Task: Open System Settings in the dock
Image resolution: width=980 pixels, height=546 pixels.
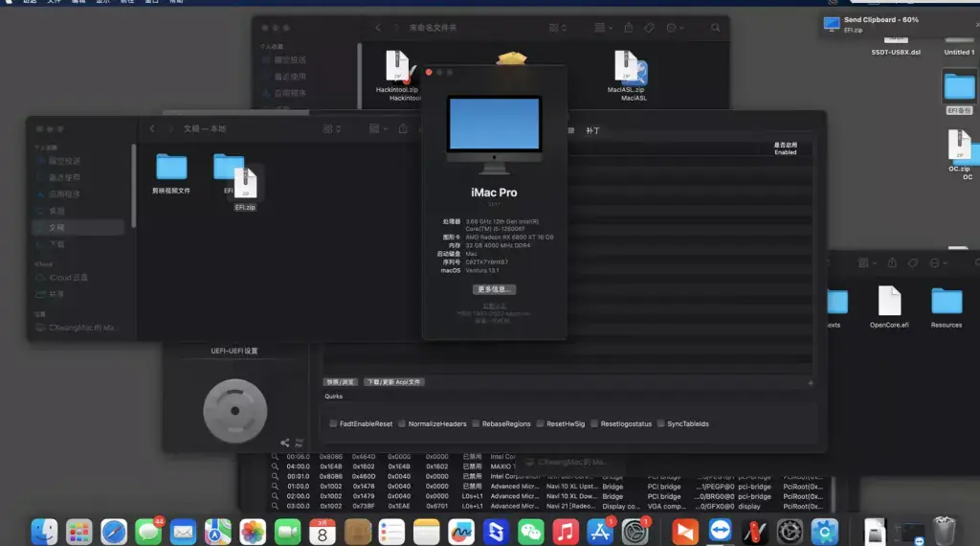Action: coord(635,533)
